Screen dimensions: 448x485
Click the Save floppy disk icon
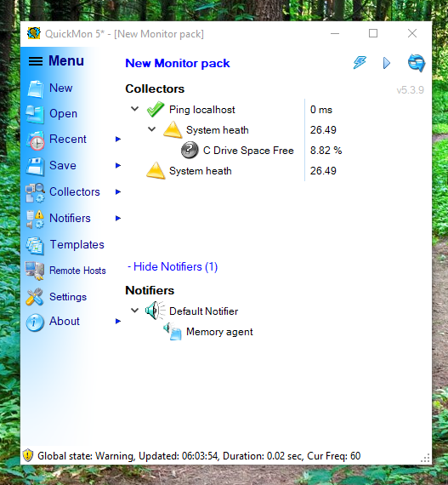(x=35, y=167)
